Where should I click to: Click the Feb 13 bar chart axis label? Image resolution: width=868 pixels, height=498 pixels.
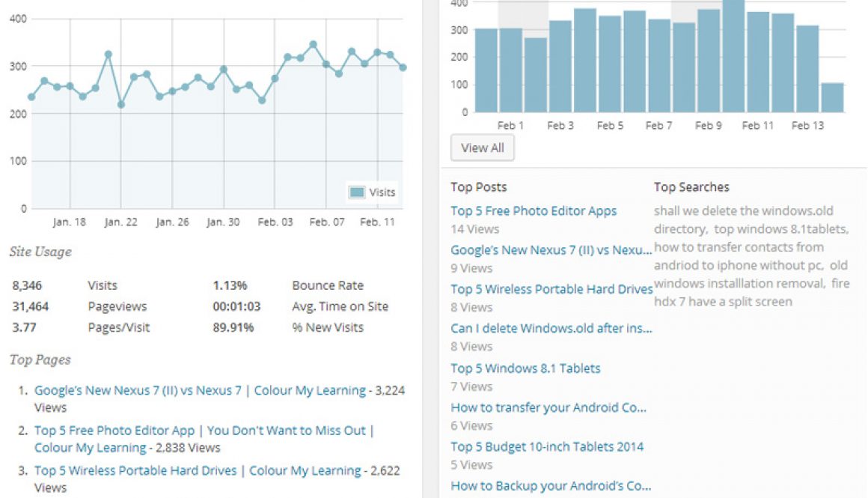coord(807,126)
